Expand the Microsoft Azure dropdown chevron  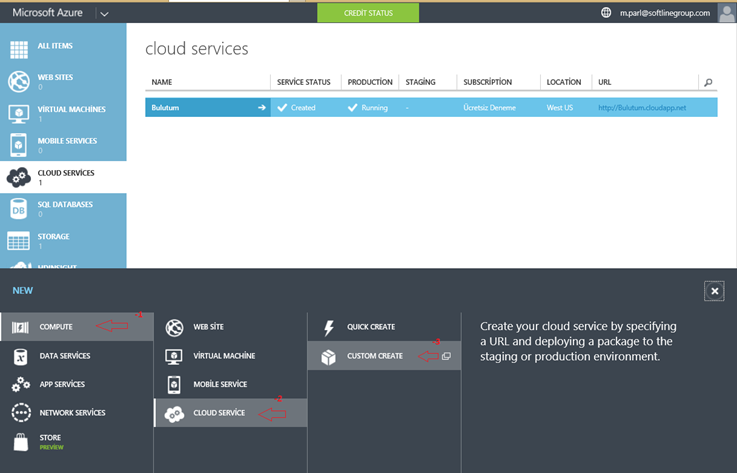coord(104,14)
